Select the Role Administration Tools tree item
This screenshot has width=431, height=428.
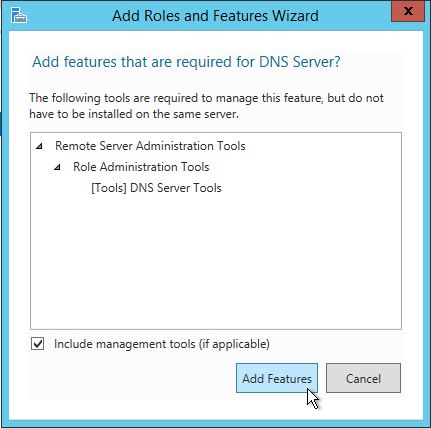coord(141,167)
